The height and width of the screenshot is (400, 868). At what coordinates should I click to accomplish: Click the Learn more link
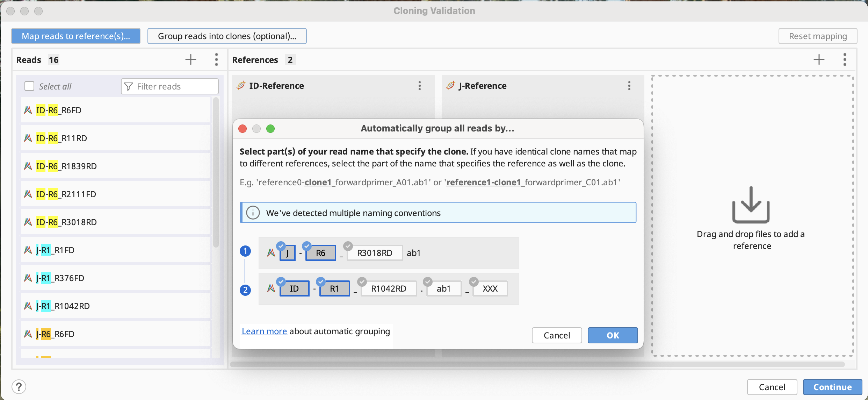(x=264, y=331)
